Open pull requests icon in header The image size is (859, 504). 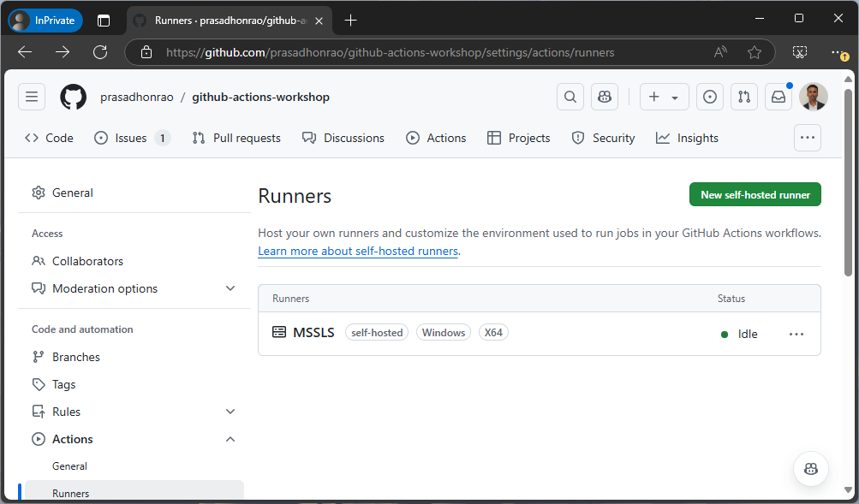[x=744, y=97]
